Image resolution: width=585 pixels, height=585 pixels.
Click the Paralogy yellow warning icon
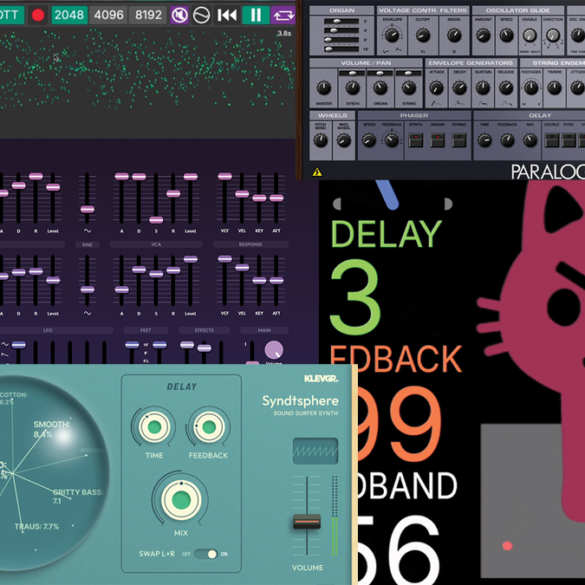317,172
